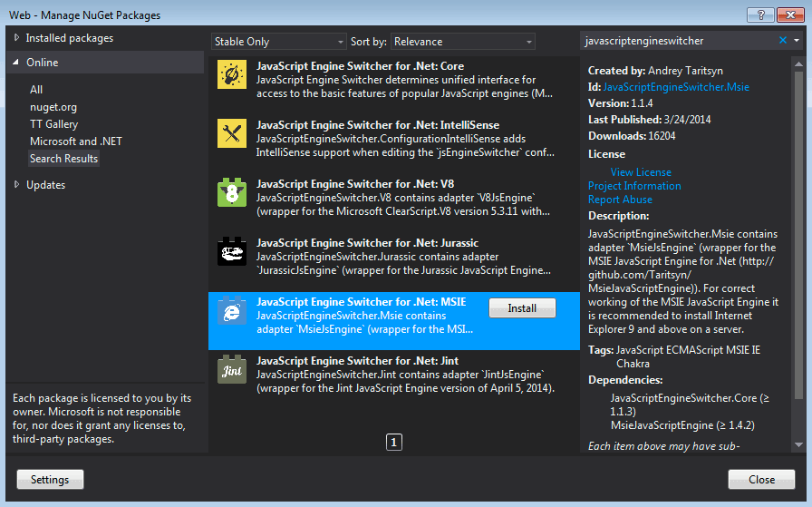812x507 pixels.
Task: Click the Created by Andrey Taritsyn text
Action: (x=655, y=71)
